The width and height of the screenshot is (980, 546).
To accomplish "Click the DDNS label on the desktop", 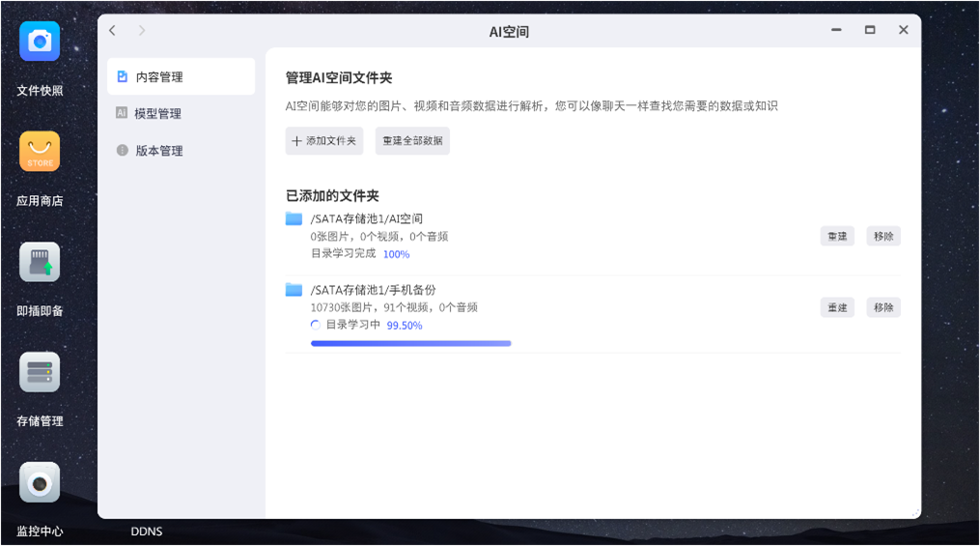I will coord(147,532).
